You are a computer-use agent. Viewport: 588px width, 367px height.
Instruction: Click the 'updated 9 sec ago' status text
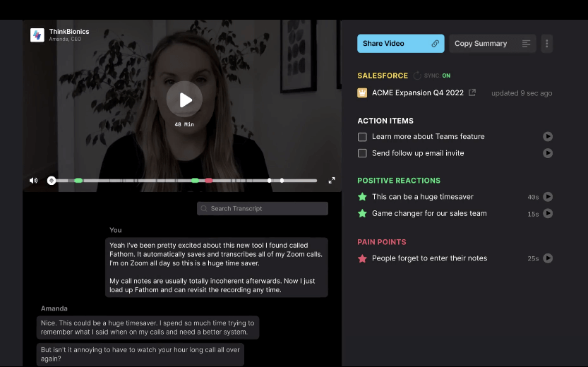pyautogui.click(x=522, y=93)
